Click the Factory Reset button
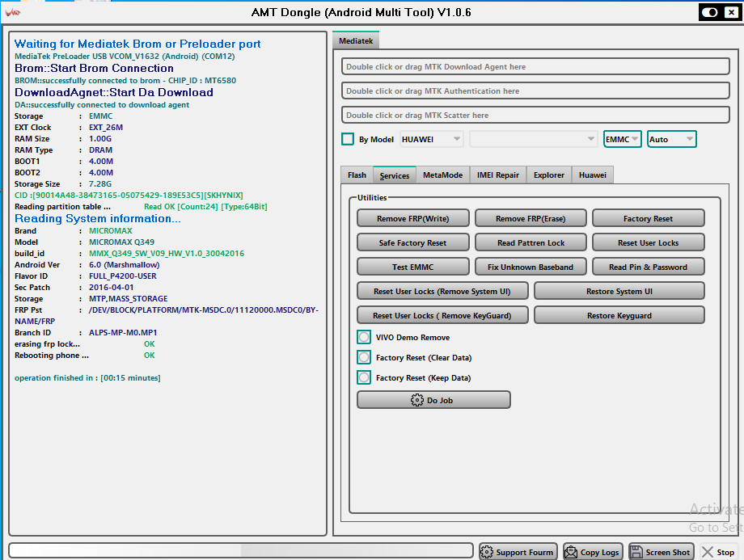This screenshot has width=744, height=560. [x=648, y=219]
